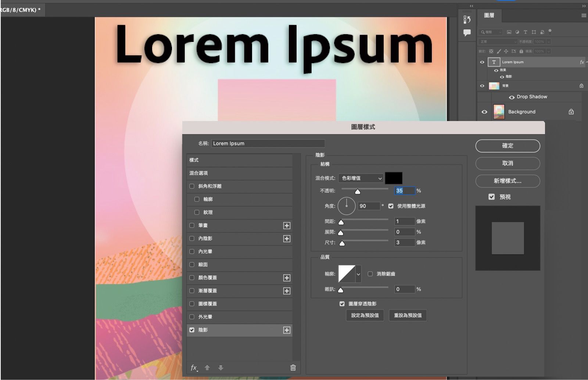Add another 漸層覆蓋 effect with plus icon
This screenshot has width=588, height=380.
pyautogui.click(x=287, y=291)
